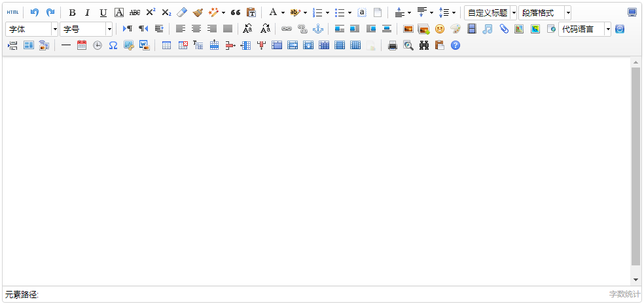Click the blue help question mark icon

456,45
